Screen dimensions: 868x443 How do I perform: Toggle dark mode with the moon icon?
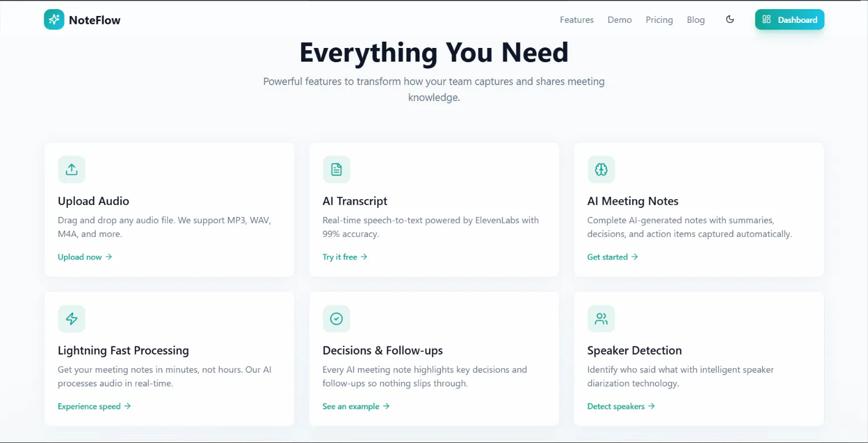[730, 19]
